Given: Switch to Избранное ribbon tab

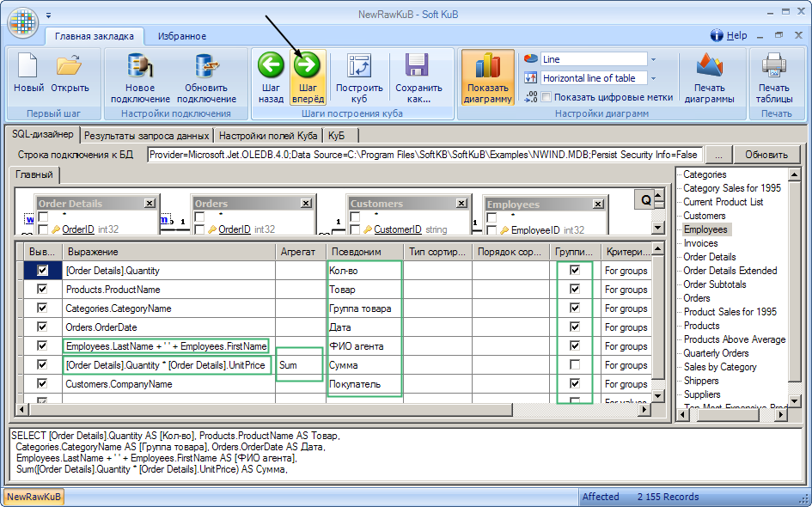Looking at the screenshot, I should pyautogui.click(x=182, y=36).
